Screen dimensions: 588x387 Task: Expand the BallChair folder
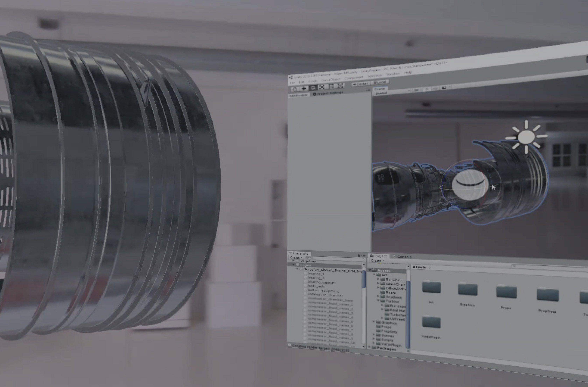click(x=378, y=279)
